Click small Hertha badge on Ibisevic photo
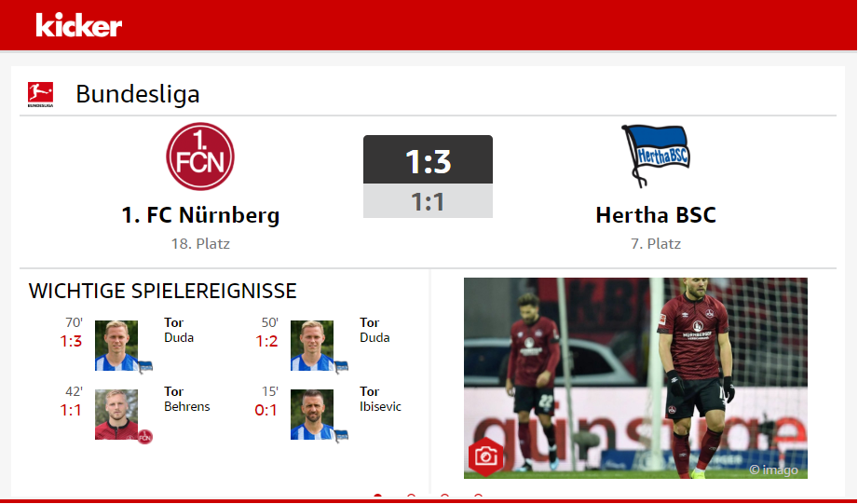 click(342, 436)
